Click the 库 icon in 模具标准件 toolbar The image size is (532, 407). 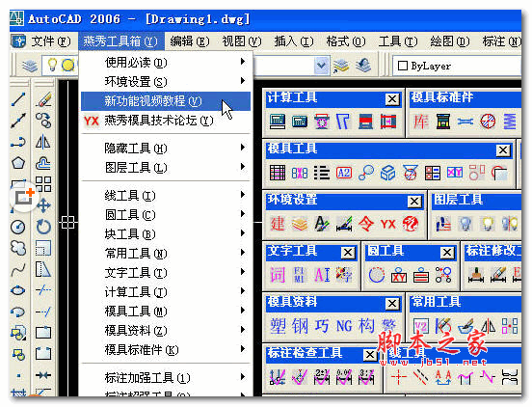[421, 122]
